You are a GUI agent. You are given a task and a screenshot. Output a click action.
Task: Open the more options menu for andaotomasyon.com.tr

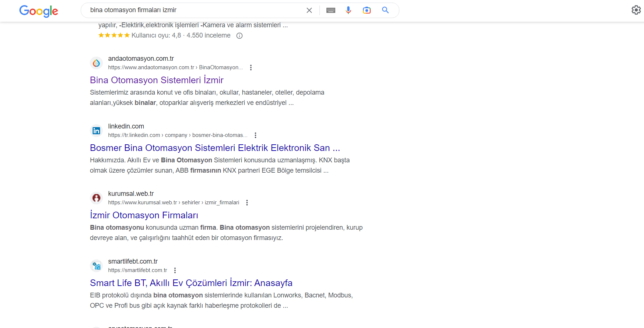pos(251,67)
